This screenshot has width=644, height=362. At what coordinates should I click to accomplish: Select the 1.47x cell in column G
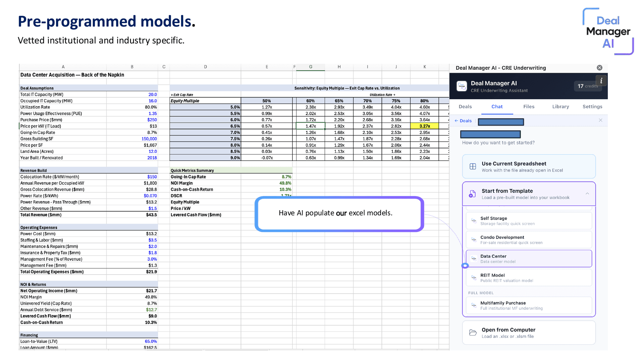coord(311,126)
